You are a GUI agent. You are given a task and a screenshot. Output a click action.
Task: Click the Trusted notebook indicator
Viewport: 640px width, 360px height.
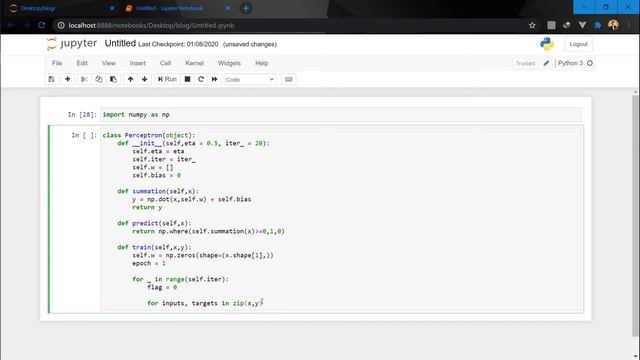coord(525,63)
